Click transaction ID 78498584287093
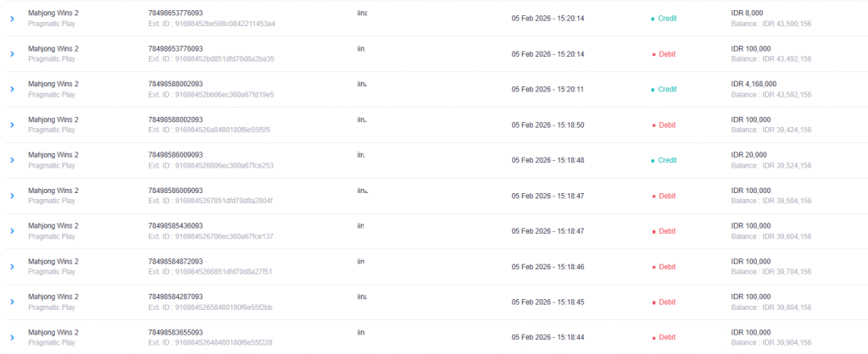The width and height of the screenshot is (868, 354). tap(175, 296)
